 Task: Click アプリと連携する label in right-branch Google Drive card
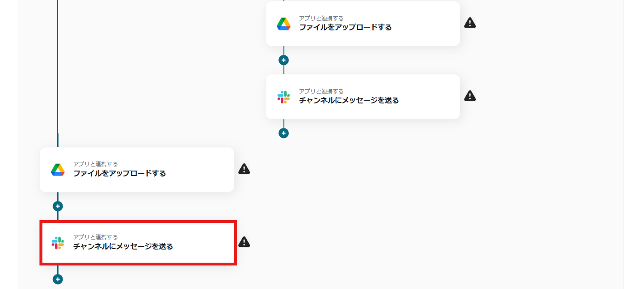coord(321,18)
